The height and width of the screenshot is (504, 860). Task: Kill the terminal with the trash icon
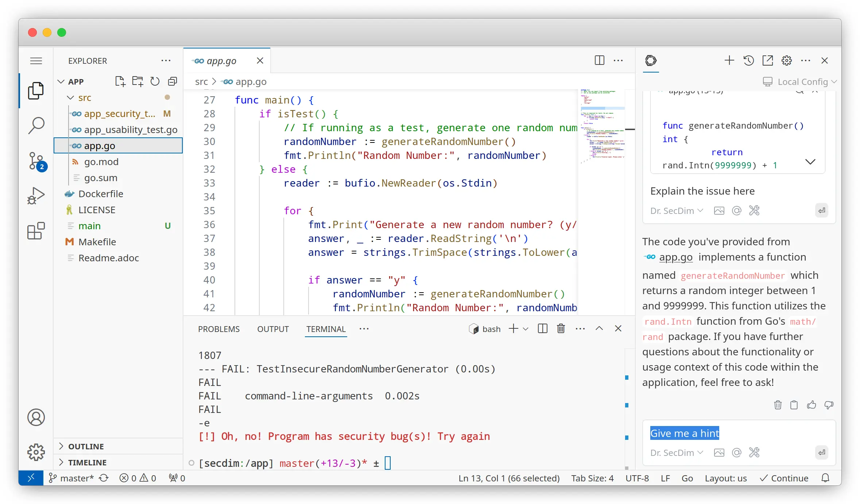(x=561, y=329)
